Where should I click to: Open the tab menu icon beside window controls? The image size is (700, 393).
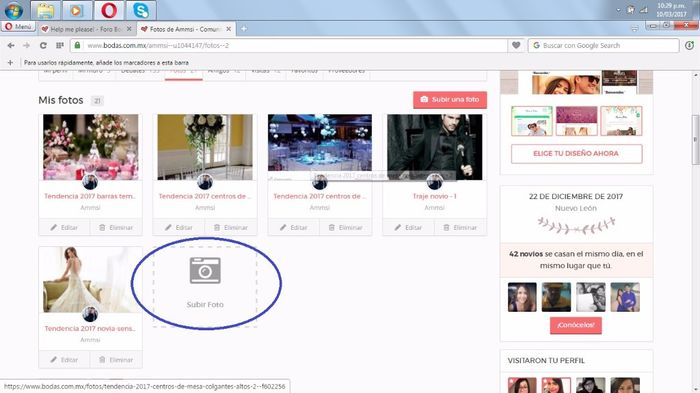(635, 29)
